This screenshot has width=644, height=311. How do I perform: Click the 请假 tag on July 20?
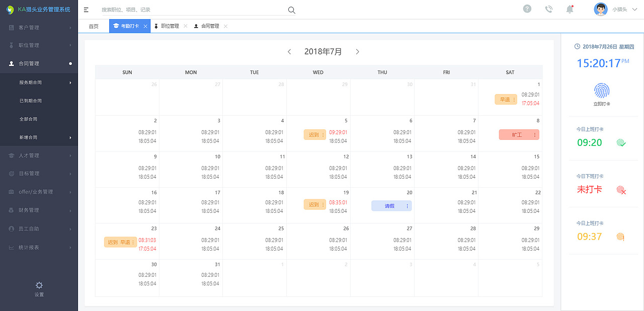pos(389,206)
